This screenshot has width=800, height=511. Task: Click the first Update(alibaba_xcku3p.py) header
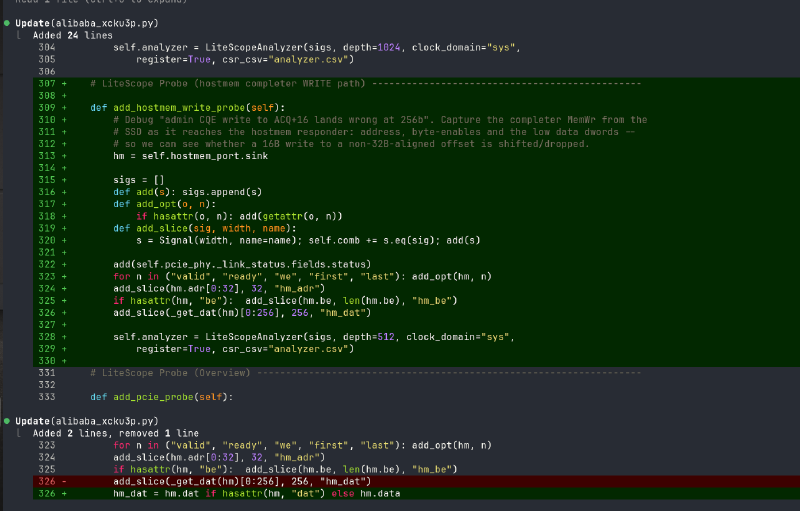[87, 23]
